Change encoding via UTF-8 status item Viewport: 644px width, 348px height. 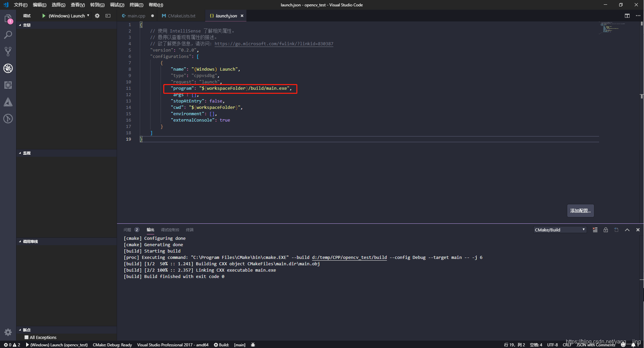tap(552, 345)
